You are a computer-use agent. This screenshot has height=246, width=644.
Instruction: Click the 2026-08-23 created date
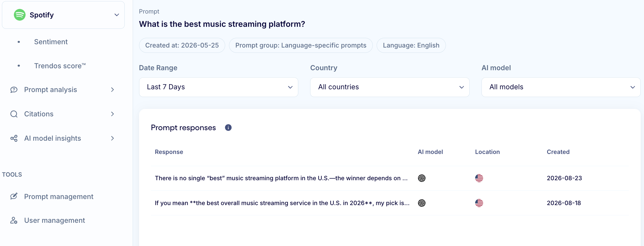coord(564,178)
